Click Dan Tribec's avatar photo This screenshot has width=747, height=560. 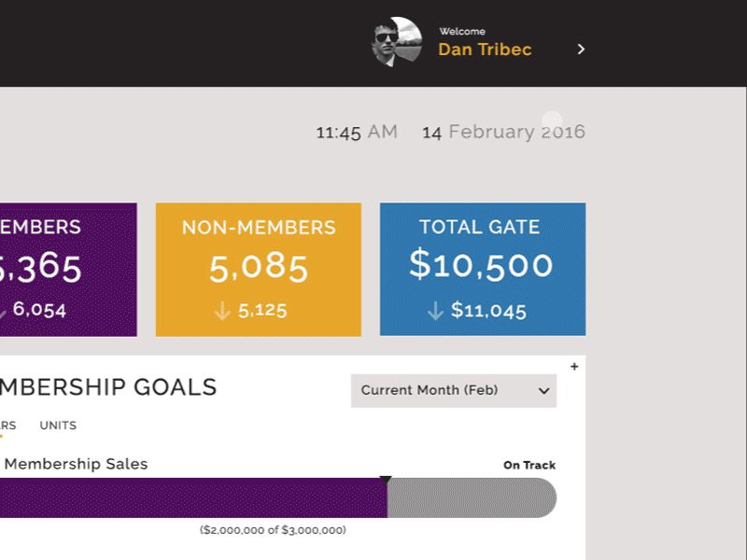(x=400, y=42)
